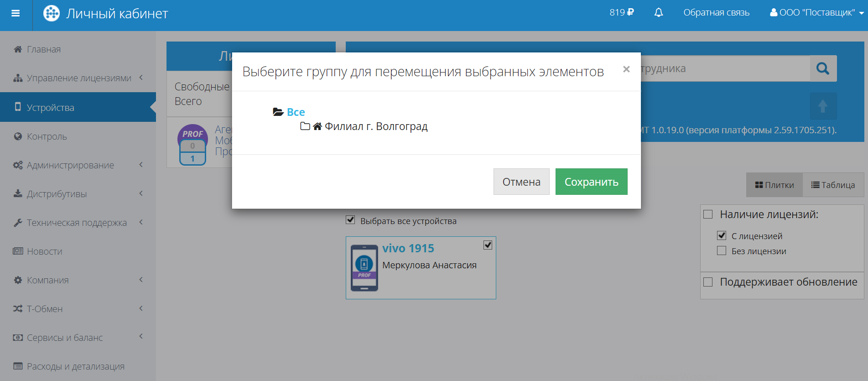Enable the Без лицензии checkbox
The image size is (868, 381).
(722, 251)
